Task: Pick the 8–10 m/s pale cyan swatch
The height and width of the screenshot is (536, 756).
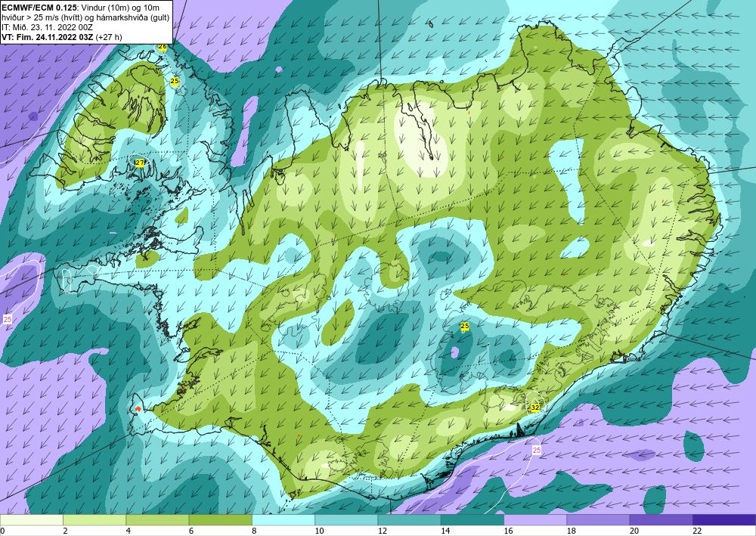Action: coord(283,520)
